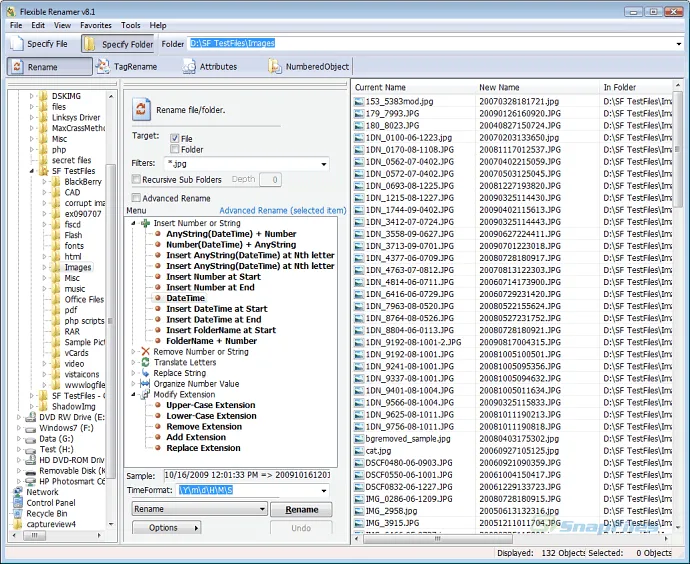Expand the Remove Number or String node
This screenshot has height=564, width=690.
(x=133, y=352)
